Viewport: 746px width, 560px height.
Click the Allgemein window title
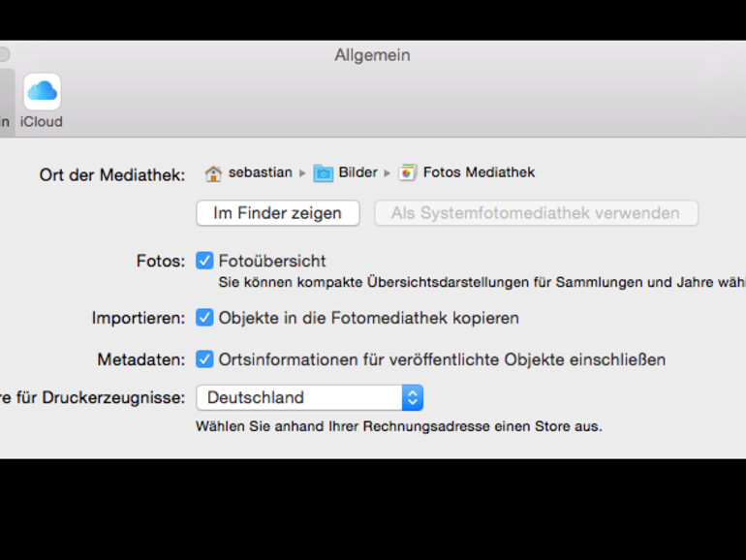click(373, 55)
